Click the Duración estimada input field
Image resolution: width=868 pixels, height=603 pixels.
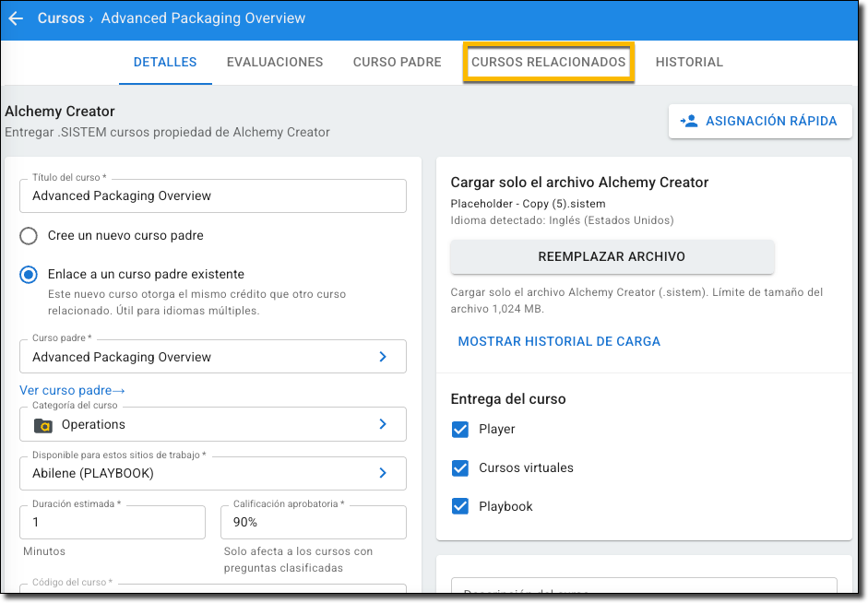coord(113,522)
